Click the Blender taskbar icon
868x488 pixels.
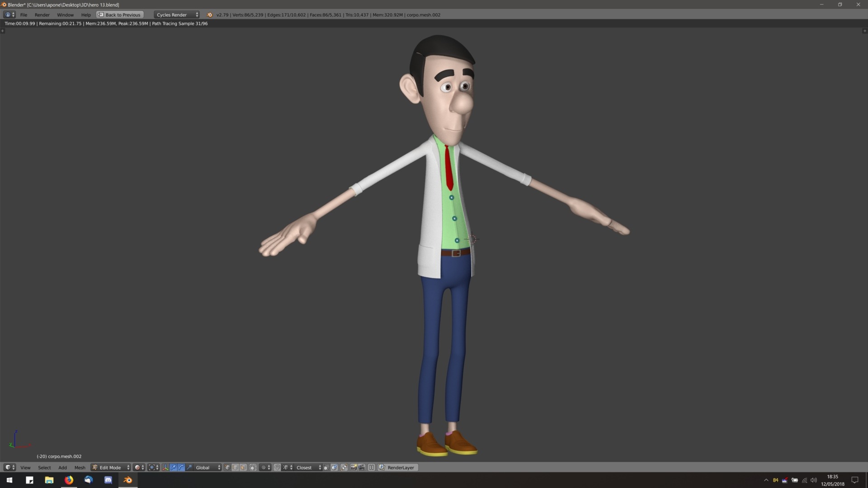click(128, 480)
